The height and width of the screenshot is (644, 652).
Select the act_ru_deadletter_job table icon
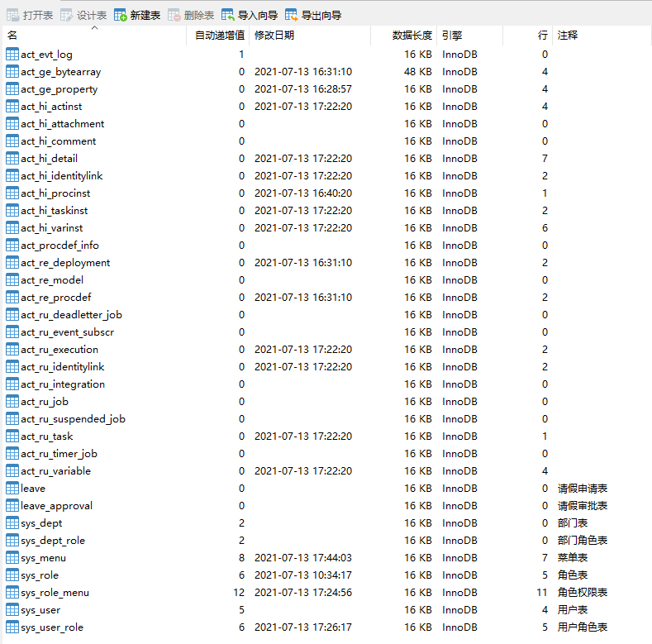[12, 314]
